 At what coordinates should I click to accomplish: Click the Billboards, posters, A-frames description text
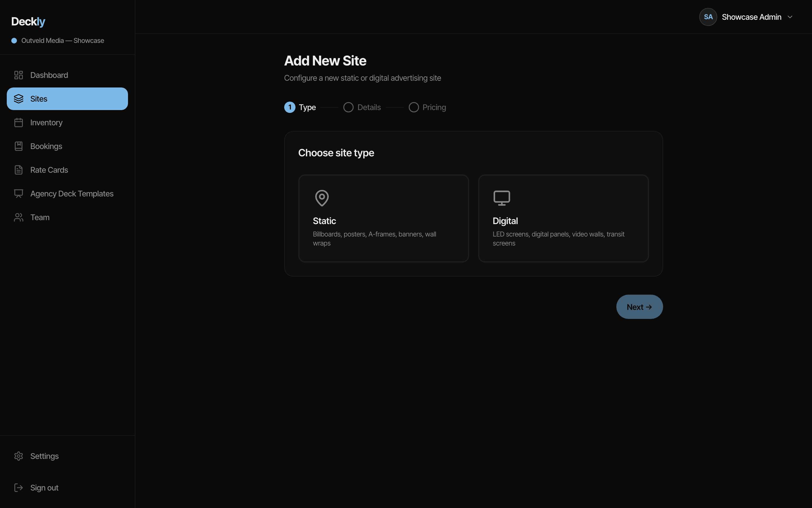[374, 238]
